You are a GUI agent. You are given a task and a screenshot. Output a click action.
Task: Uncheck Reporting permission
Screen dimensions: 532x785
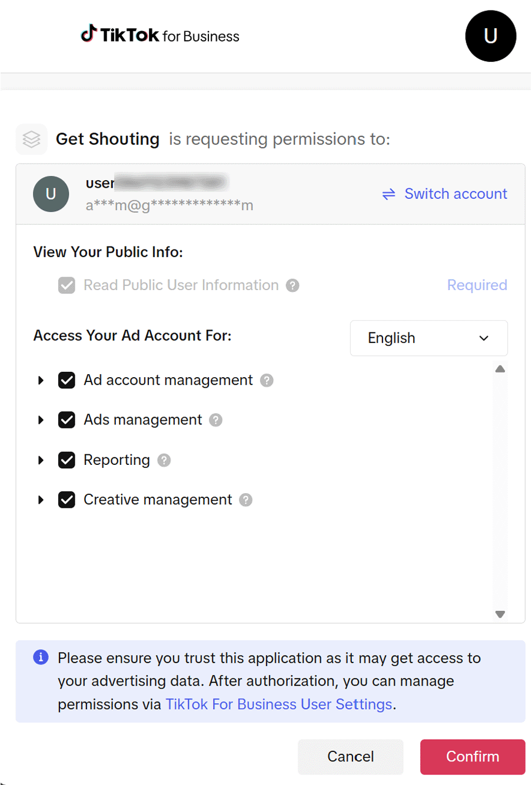tap(66, 460)
